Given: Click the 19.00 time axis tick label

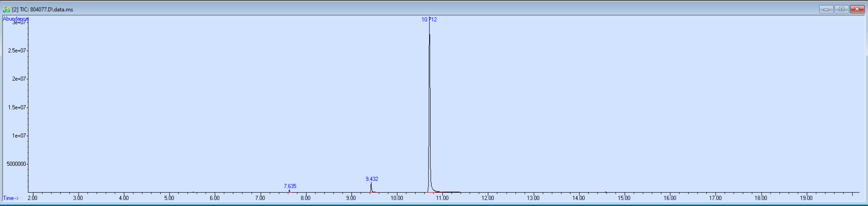Looking at the screenshot, I should (806, 198).
